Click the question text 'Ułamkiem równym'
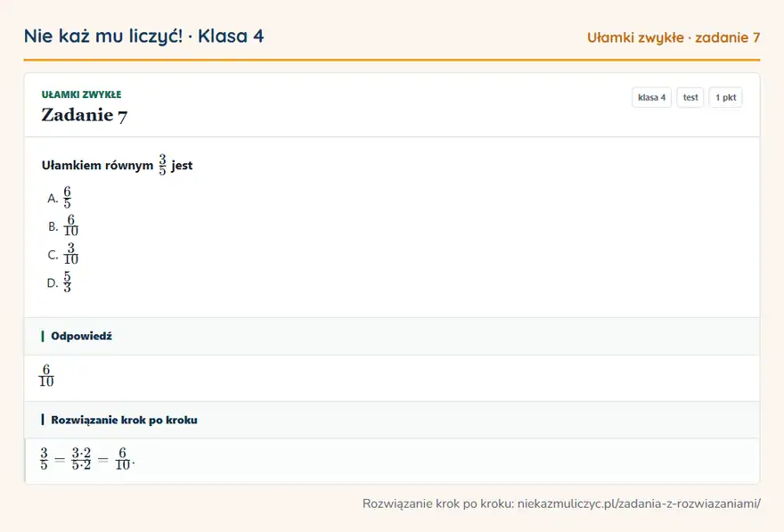784x532 pixels. coord(97,166)
